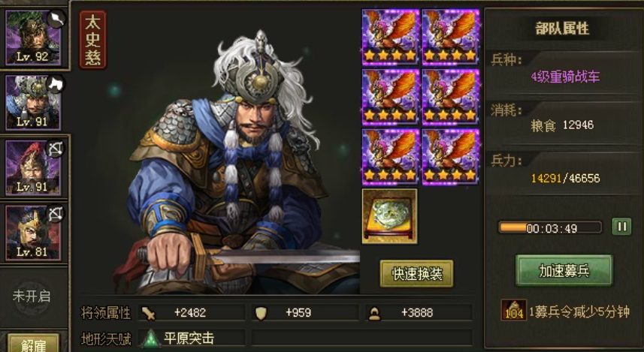The width and height of the screenshot is (644, 352).
Task: Click the top-right phoenix equipment slot
Action: pos(450,37)
